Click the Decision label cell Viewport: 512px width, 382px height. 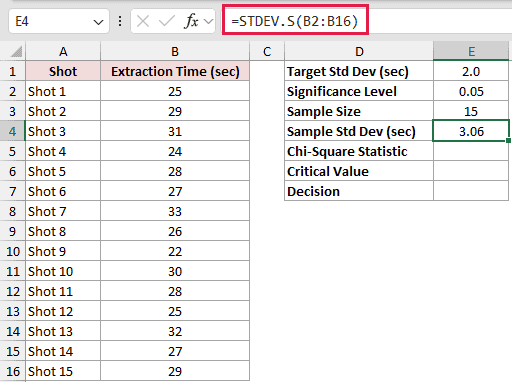[359, 191]
